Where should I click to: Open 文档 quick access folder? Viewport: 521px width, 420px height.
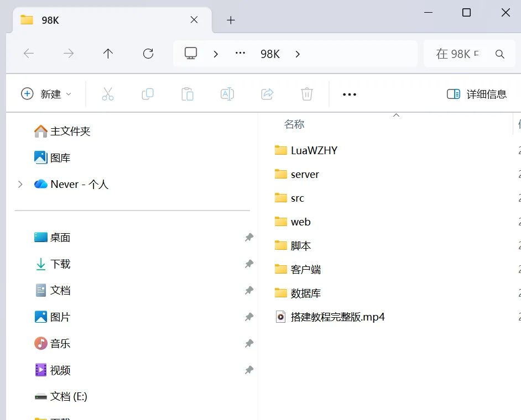click(x=52, y=291)
